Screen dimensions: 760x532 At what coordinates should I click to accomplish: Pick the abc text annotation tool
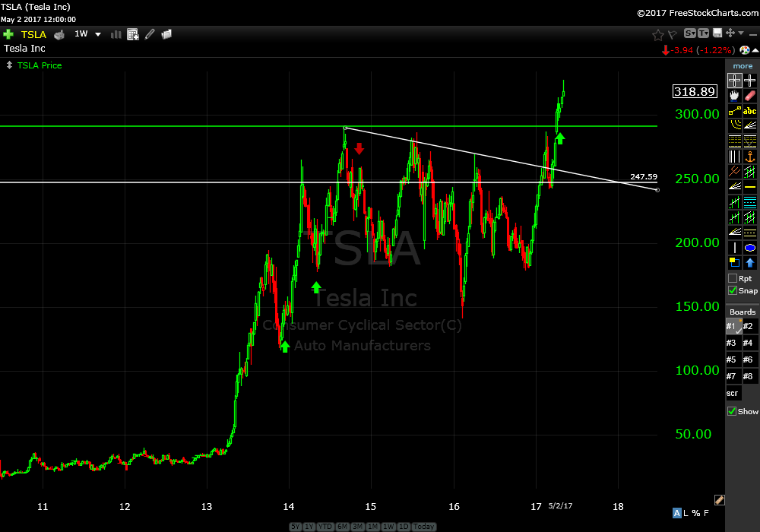coord(750,111)
